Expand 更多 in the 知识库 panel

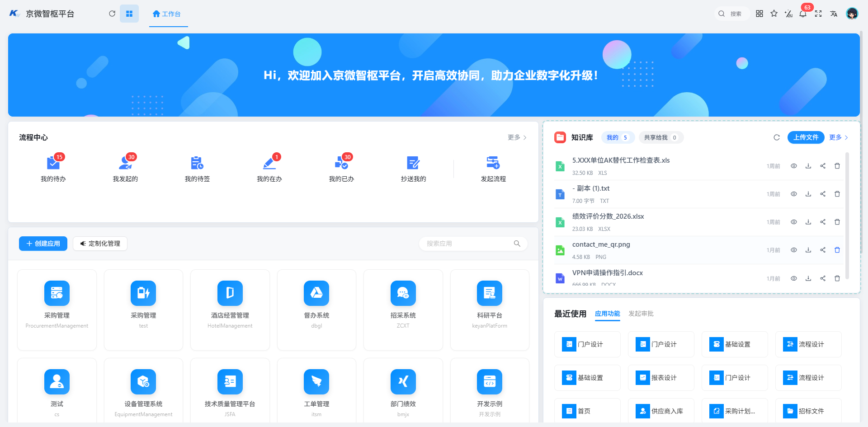[x=839, y=137]
